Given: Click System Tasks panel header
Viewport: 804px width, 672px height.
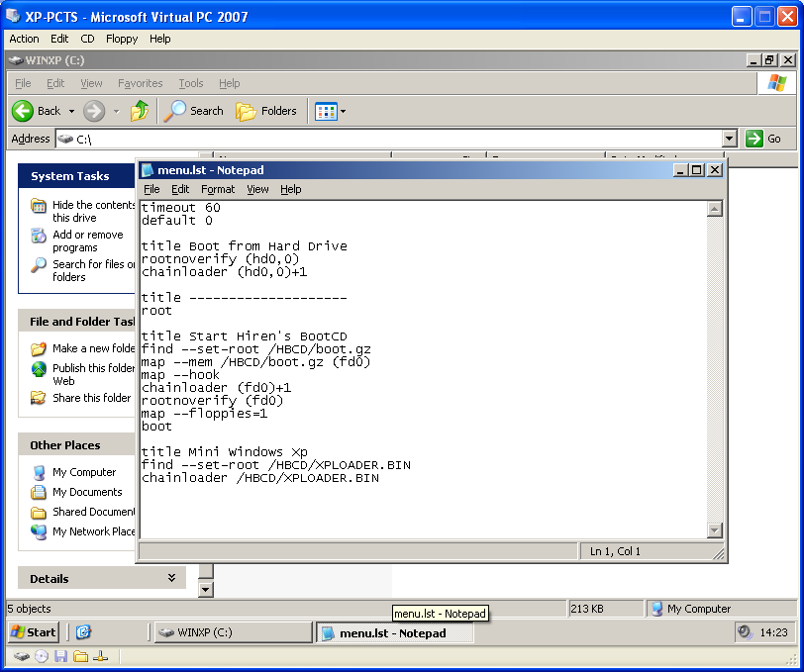Looking at the screenshot, I should coord(77,176).
